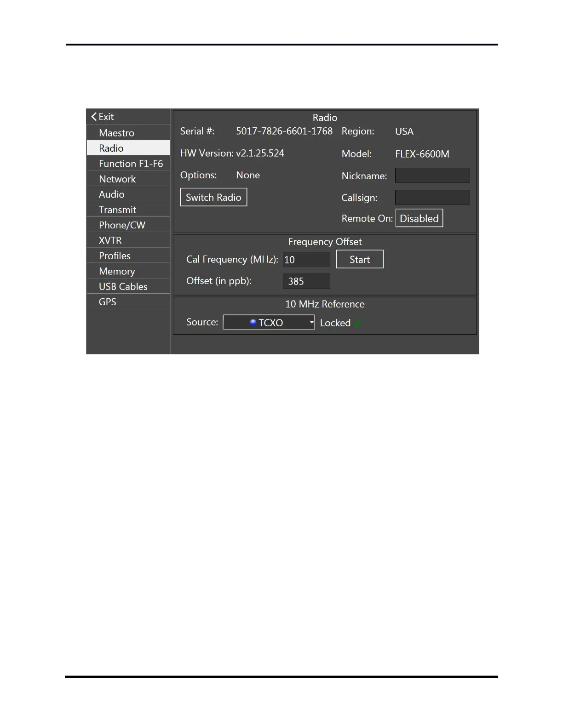Click the HW version v2.1.25.524 text

260,153
